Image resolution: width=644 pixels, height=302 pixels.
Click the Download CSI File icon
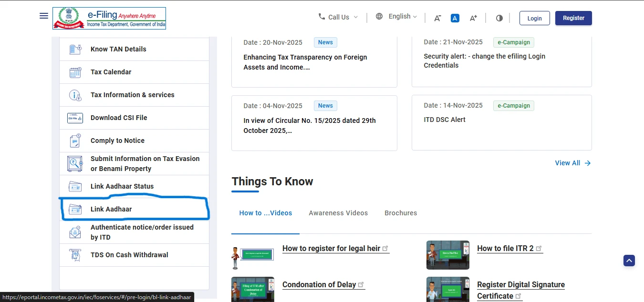[x=75, y=118]
